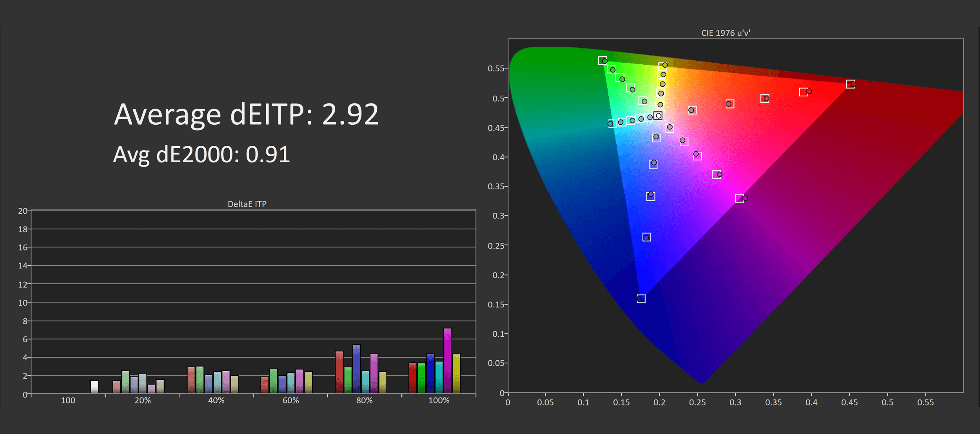Select the red bar in 80% group

(x=339, y=372)
